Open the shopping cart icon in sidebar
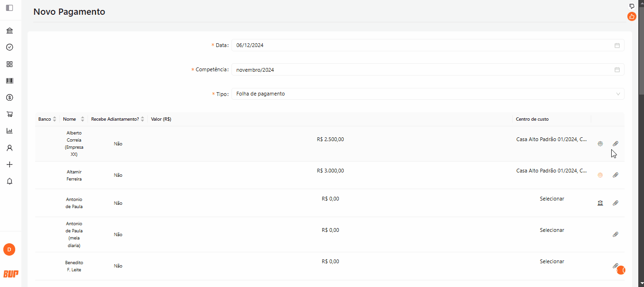Image resolution: width=644 pixels, height=287 pixels. (x=10, y=114)
